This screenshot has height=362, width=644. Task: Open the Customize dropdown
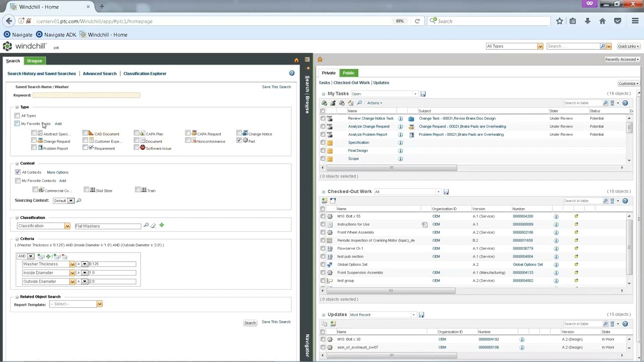(628, 83)
